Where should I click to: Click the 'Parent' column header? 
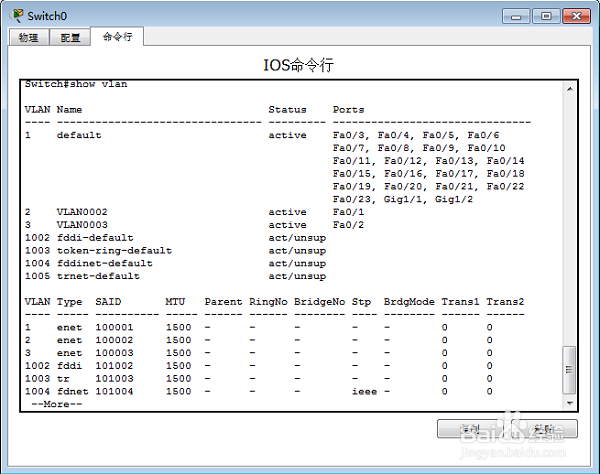tap(223, 302)
